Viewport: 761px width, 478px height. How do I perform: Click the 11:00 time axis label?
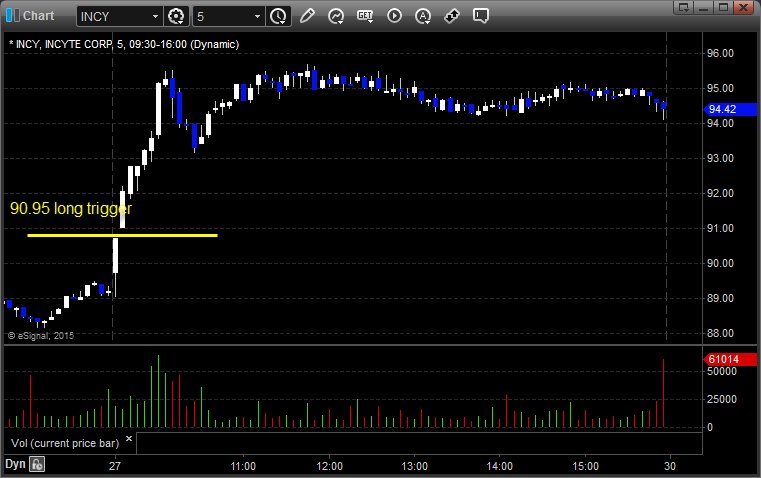[x=243, y=466]
